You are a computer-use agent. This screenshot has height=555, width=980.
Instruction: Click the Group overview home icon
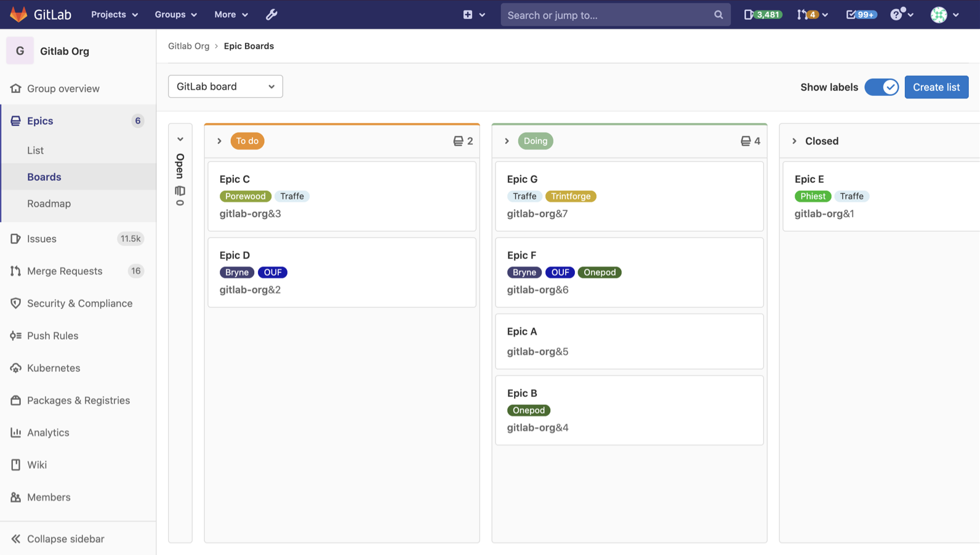[16, 89]
